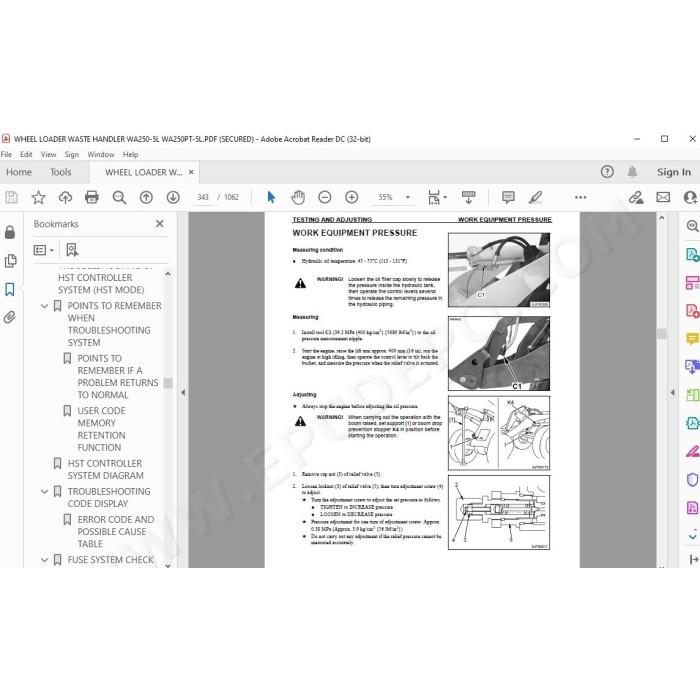Screen dimensions: 700x700
Task: Open POINTS TO REMEMBER IF A PROBLEM bookmark
Action: coord(118,377)
